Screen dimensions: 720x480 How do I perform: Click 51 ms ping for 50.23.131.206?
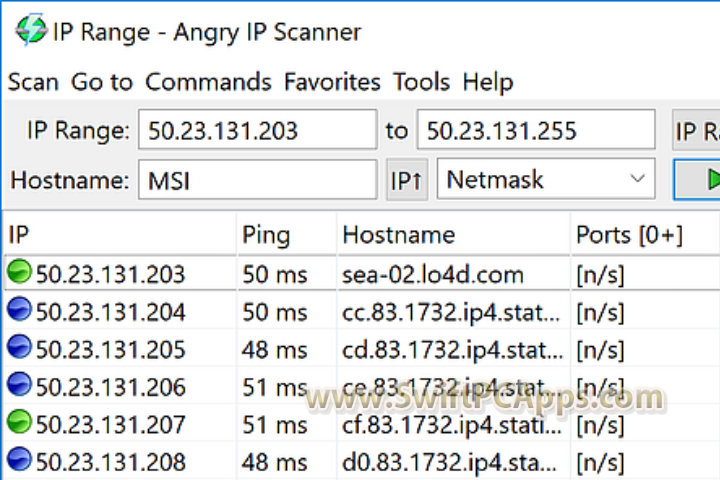point(275,388)
